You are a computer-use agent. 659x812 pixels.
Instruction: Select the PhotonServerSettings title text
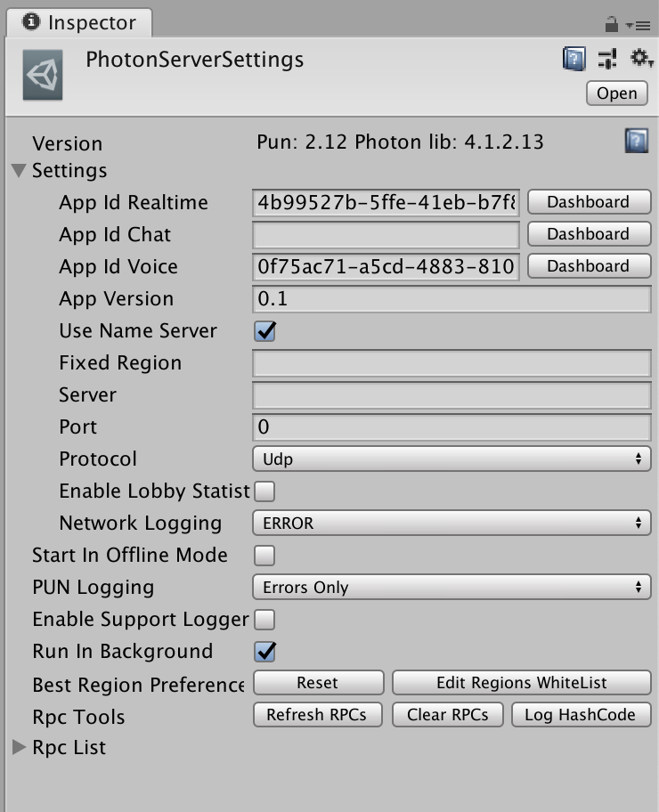coord(195,60)
